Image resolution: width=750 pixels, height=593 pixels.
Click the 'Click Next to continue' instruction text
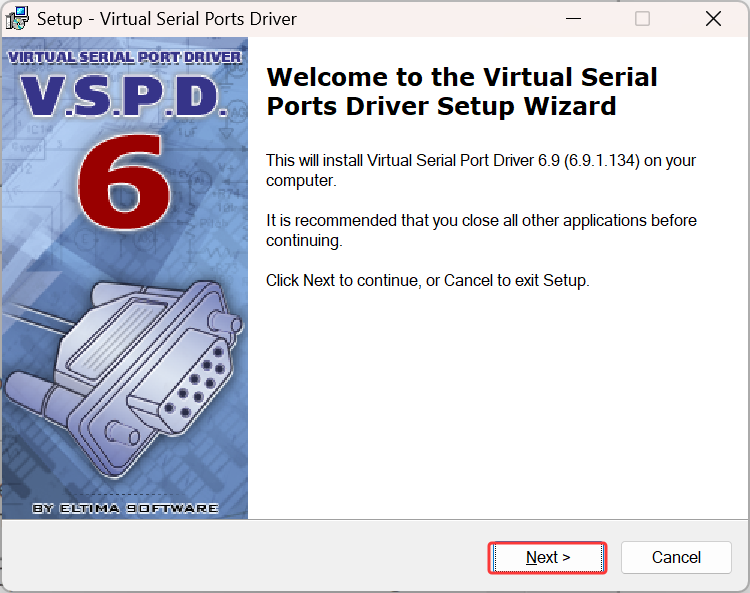coord(428,280)
